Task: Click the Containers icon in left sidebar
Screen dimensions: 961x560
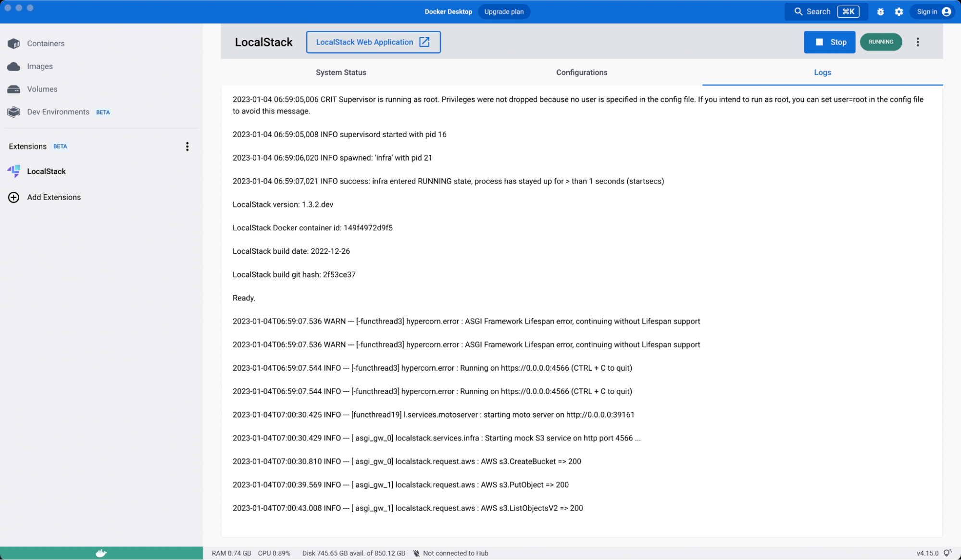Action: coord(14,43)
